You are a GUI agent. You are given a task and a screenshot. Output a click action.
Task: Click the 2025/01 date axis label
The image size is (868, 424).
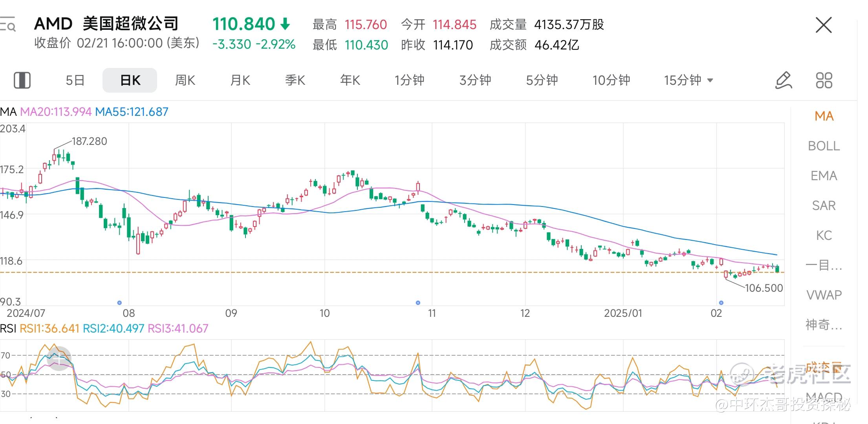pos(623,313)
